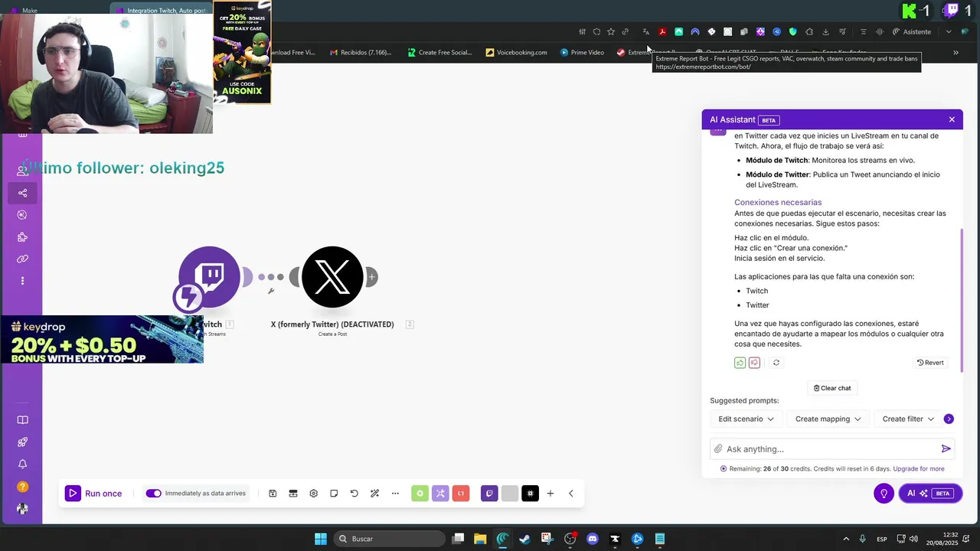Image resolution: width=980 pixels, height=551 pixels.
Task: Click the taskbar Buscar search box
Action: coord(390,539)
